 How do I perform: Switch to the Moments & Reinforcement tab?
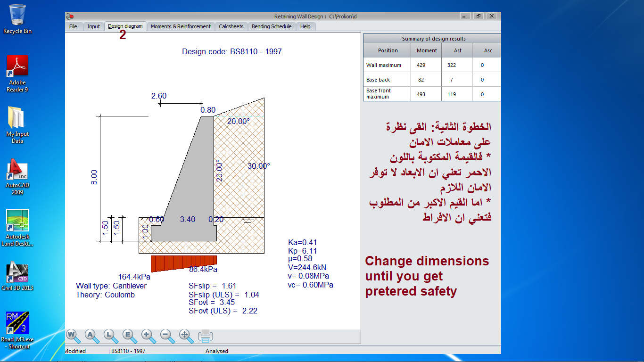click(181, 26)
